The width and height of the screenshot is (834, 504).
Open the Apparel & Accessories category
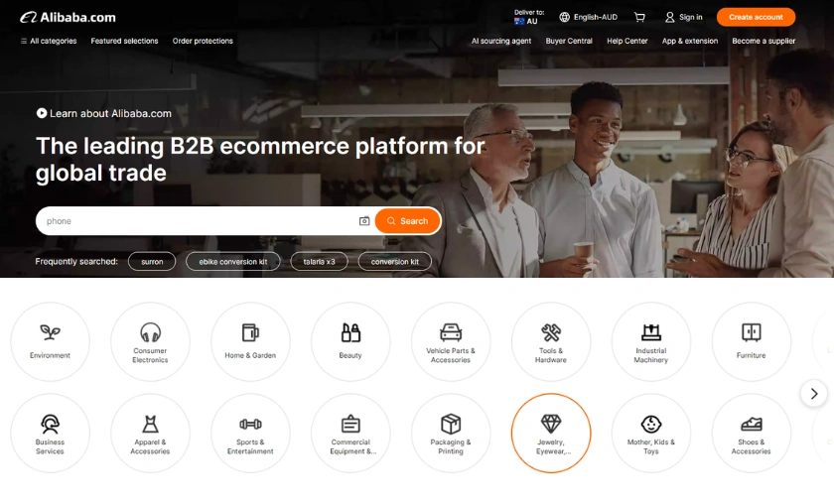pyautogui.click(x=150, y=433)
